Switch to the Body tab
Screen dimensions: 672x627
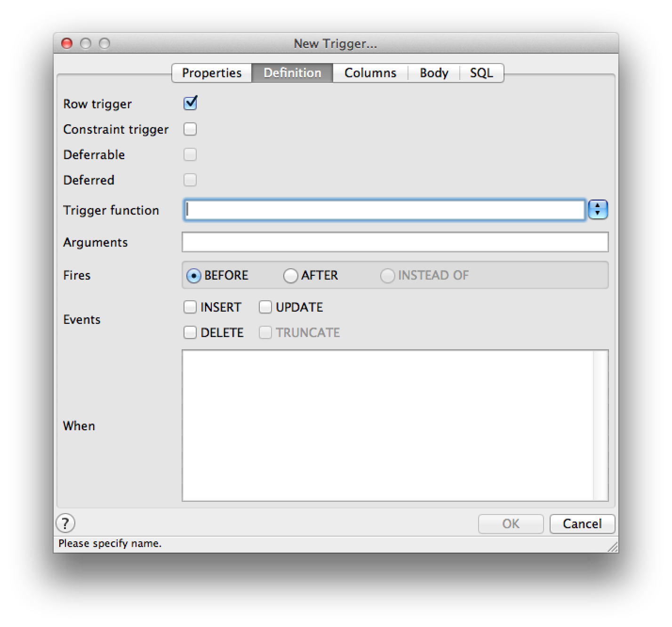click(x=434, y=73)
